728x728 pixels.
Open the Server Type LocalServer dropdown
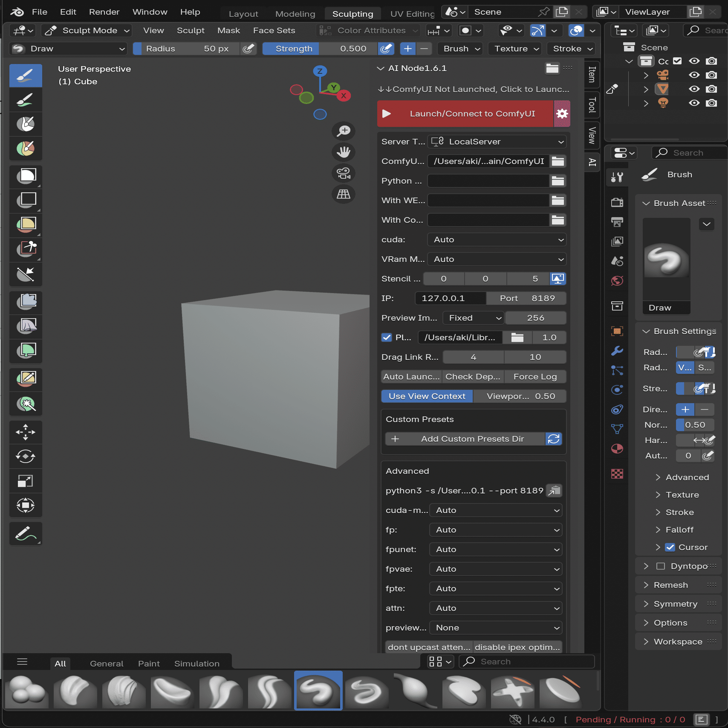point(497,142)
